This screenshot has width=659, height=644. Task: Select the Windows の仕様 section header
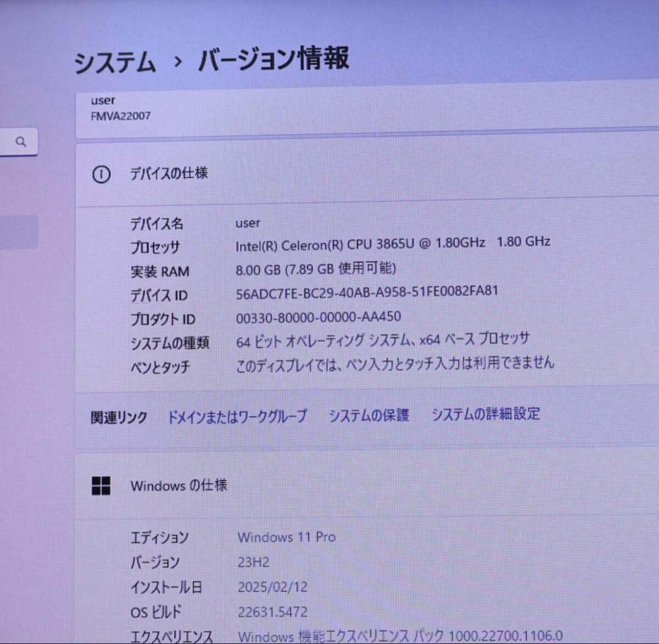[179, 486]
